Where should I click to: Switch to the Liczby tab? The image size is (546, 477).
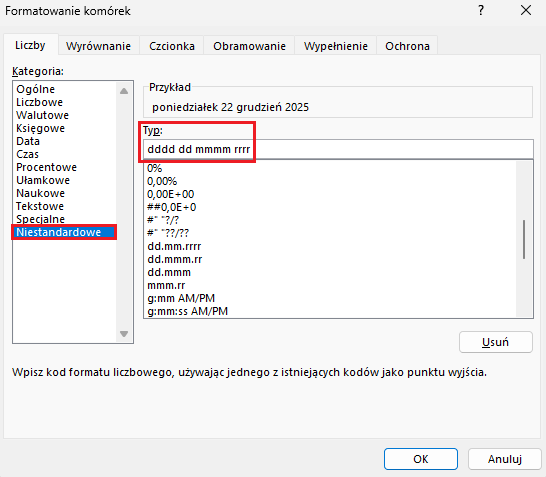pos(30,45)
